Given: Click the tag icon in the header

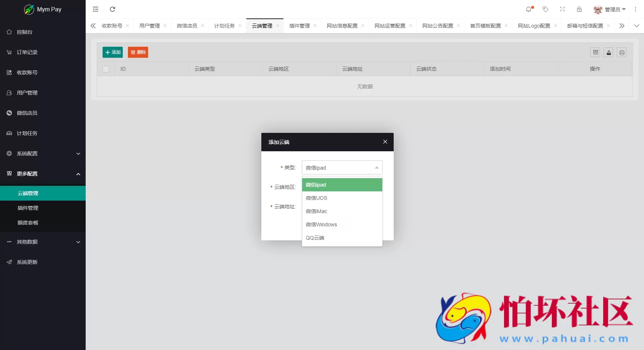Looking at the screenshot, I should point(545,9).
